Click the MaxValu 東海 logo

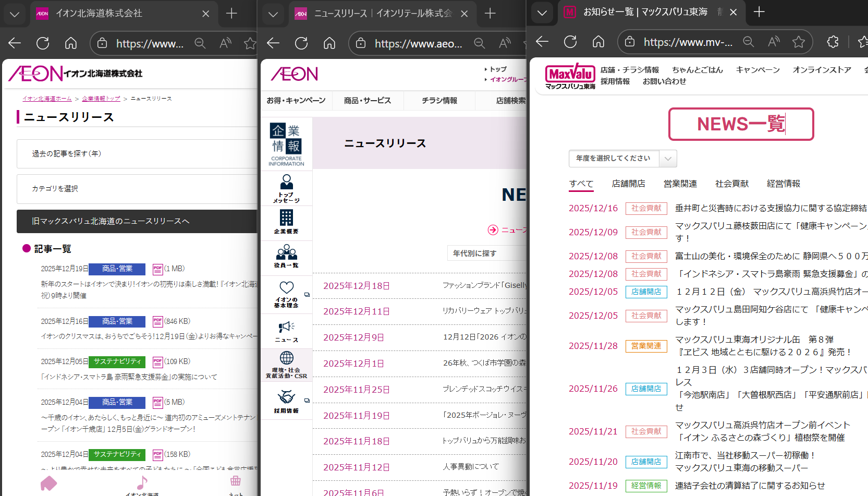tap(570, 77)
